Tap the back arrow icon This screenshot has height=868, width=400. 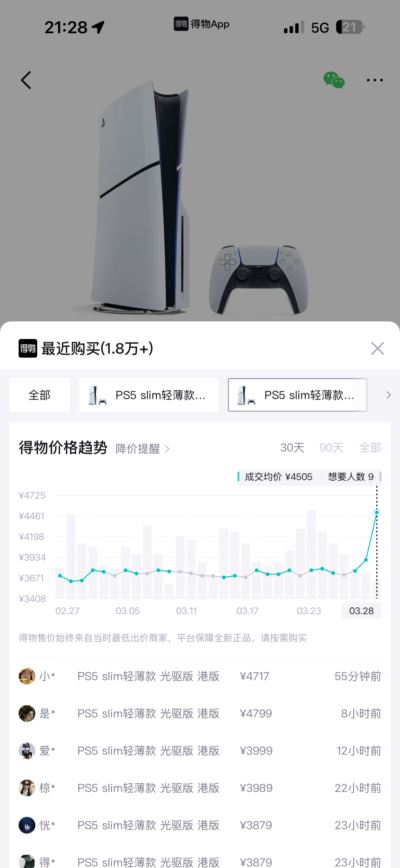(x=26, y=80)
